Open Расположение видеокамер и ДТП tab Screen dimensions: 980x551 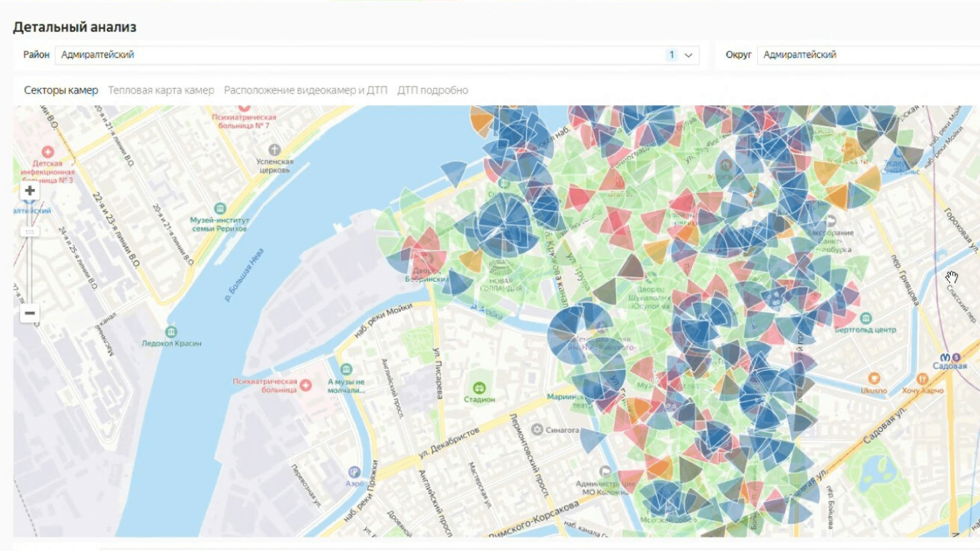point(305,90)
